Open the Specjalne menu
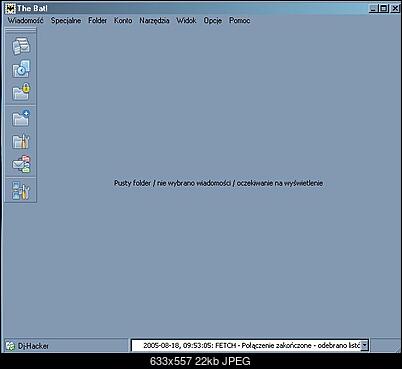The height and width of the screenshot is (369, 402). point(66,20)
